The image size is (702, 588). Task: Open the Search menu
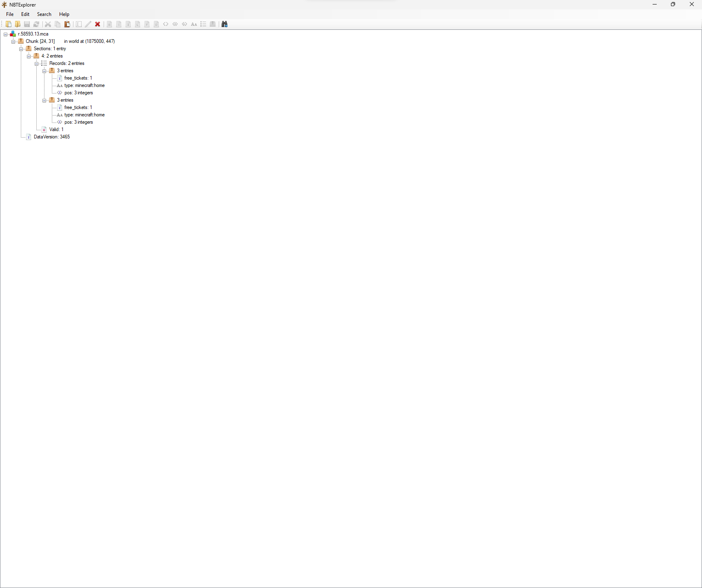click(44, 14)
